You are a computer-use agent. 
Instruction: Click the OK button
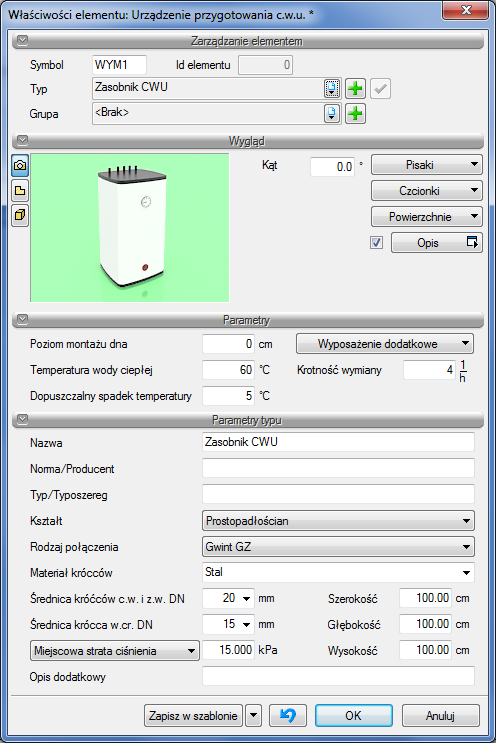[353, 715]
